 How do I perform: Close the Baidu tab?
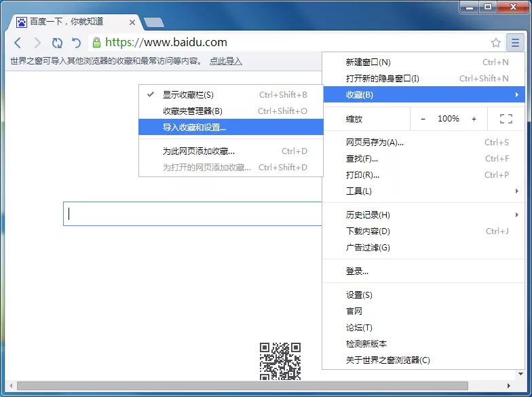132,22
